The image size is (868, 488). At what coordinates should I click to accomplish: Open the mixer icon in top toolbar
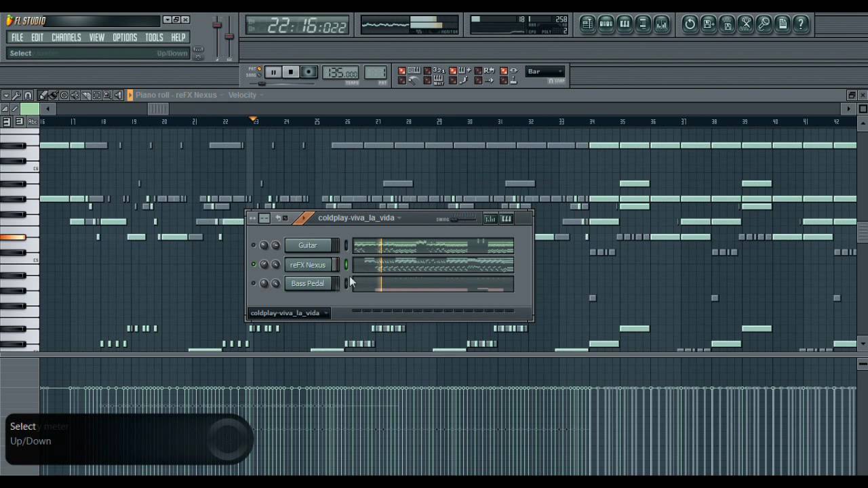coord(661,24)
